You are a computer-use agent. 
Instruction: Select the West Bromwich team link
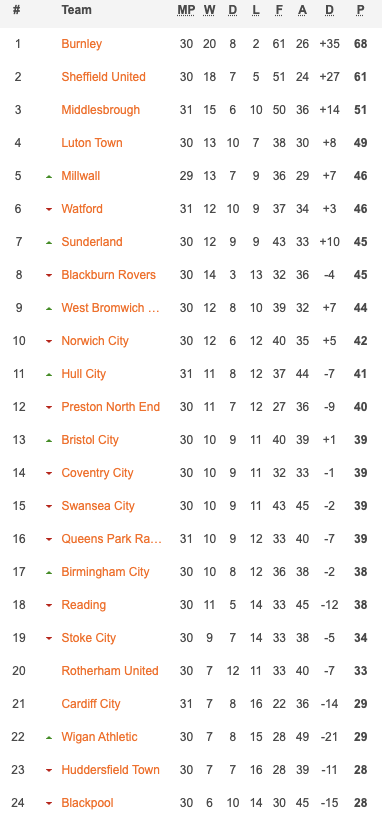[110, 308]
